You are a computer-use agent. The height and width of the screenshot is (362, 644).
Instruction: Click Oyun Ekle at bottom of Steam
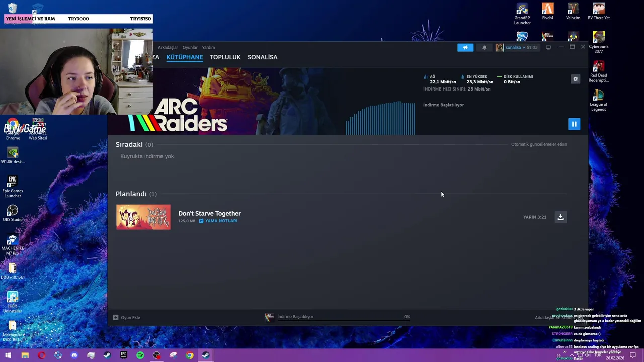[x=127, y=317]
